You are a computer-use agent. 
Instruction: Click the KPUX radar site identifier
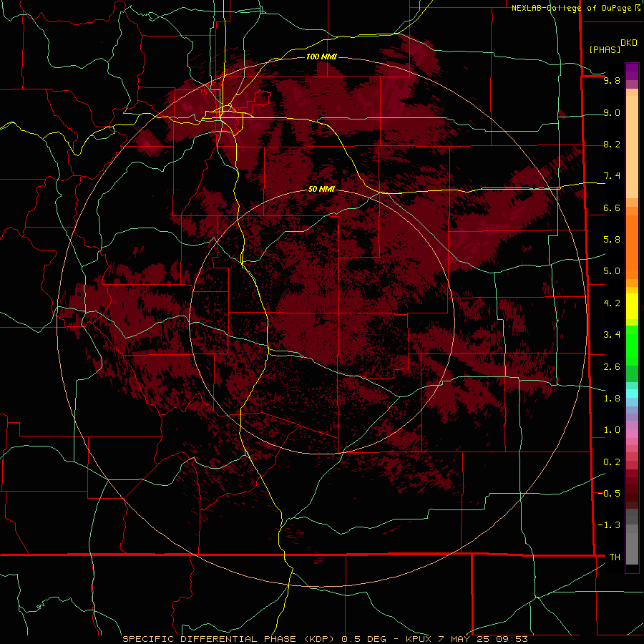419,639
